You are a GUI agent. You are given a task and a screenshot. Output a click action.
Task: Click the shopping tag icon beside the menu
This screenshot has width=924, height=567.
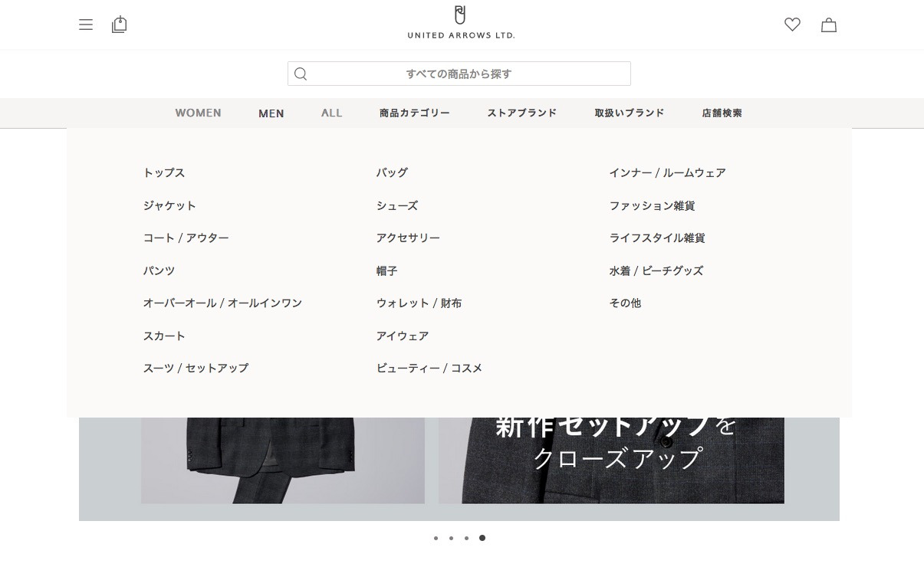[x=119, y=25]
